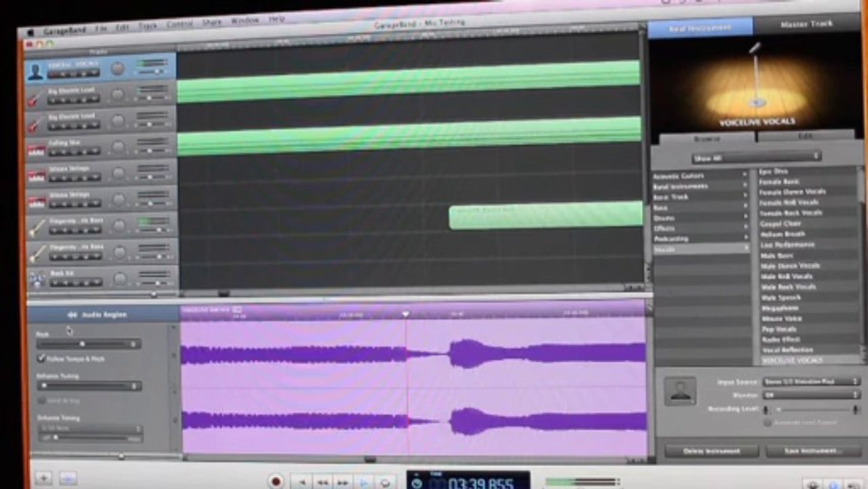Screen dimensions: 868x489
Task: Click the 03:39.855 time display
Action: [x=480, y=484]
